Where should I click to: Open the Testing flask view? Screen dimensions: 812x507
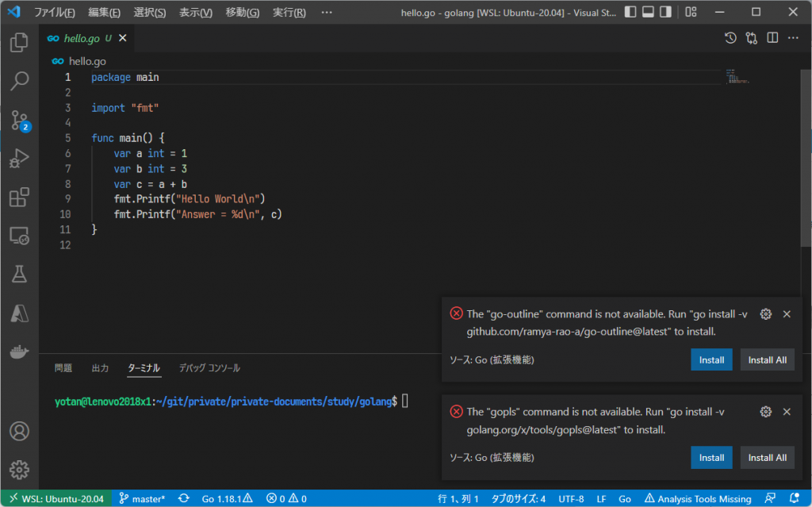19,275
